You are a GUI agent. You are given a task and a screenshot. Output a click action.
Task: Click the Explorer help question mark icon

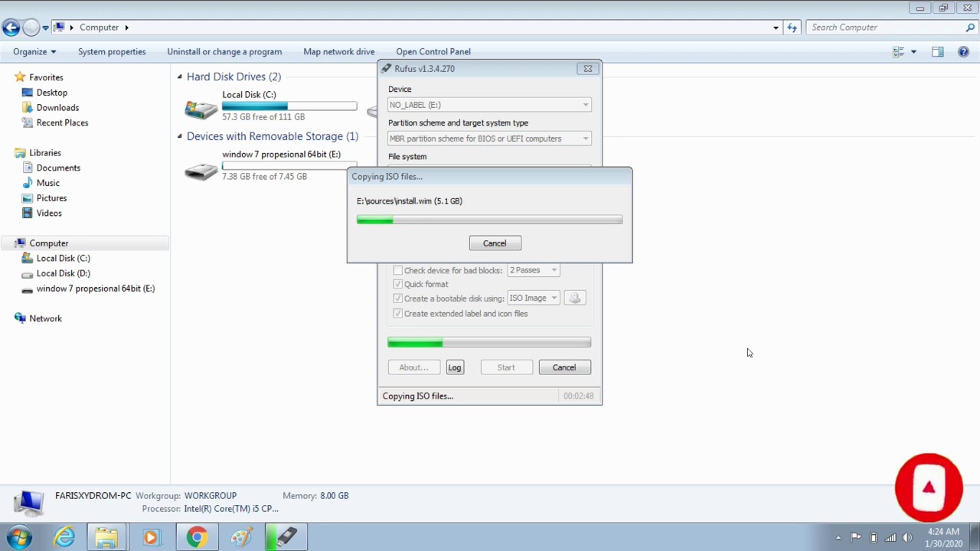pyautogui.click(x=964, y=51)
